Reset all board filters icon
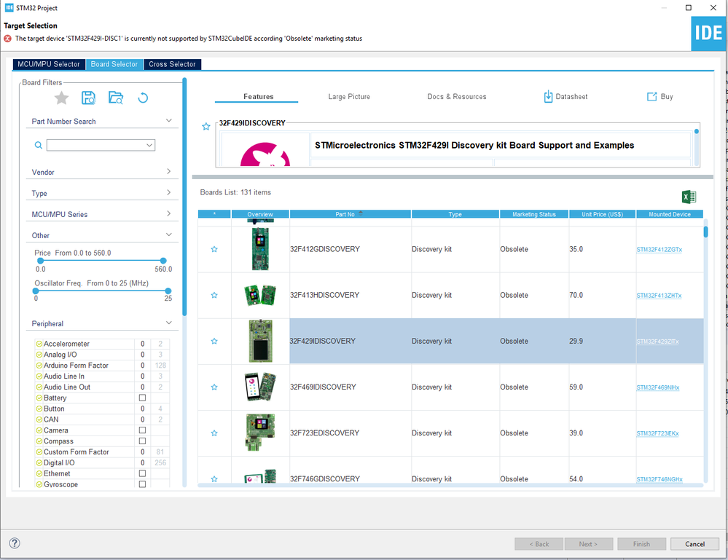Image resolution: width=728 pixels, height=560 pixels. point(143,98)
